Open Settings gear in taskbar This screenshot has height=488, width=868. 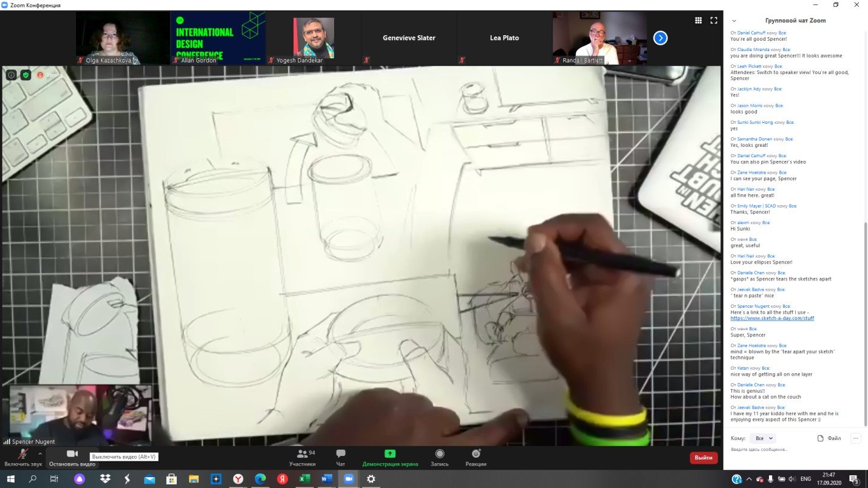pos(371,479)
